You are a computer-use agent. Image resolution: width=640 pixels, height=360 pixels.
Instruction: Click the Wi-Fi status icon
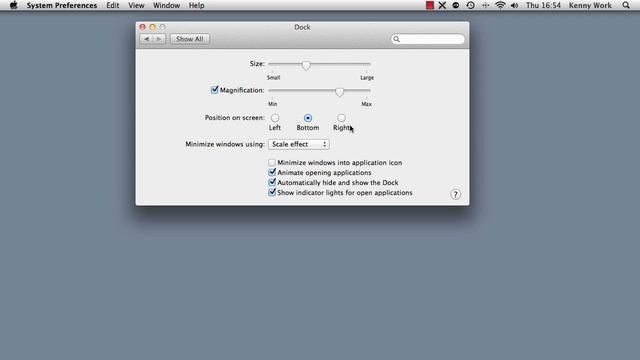point(500,5)
